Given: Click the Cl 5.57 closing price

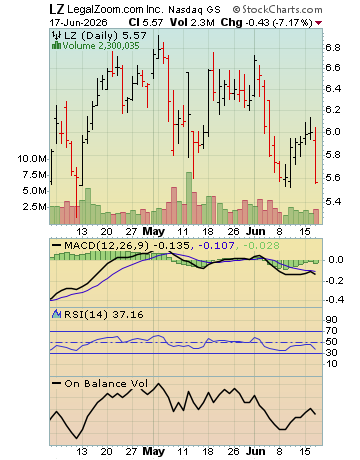Looking at the screenshot, I should pyautogui.click(x=146, y=23).
